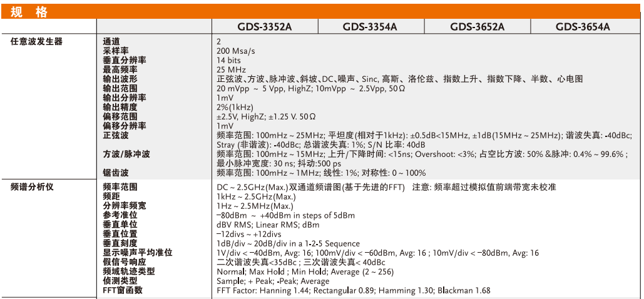Click the 方波/脉冲波 row label

pyautogui.click(x=126, y=155)
